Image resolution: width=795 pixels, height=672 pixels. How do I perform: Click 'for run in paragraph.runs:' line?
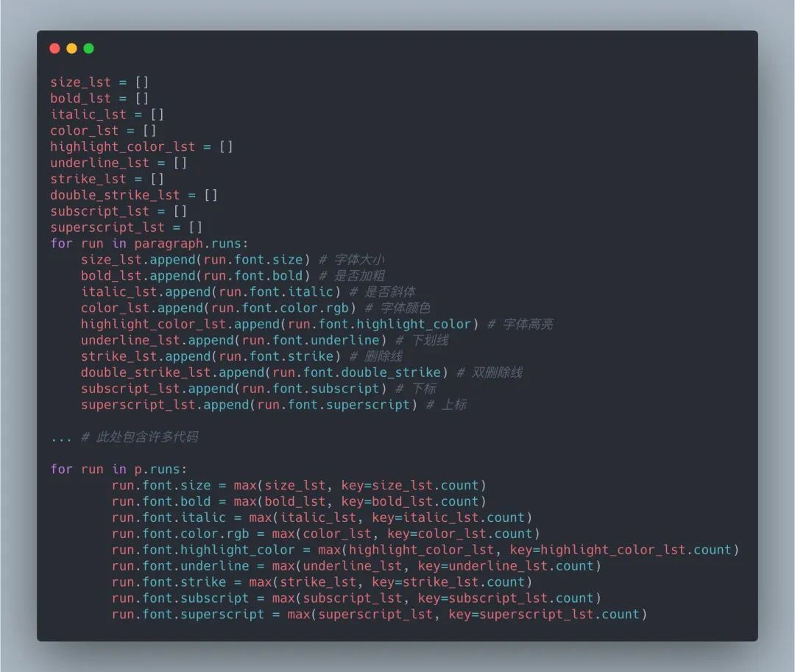point(149,243)
